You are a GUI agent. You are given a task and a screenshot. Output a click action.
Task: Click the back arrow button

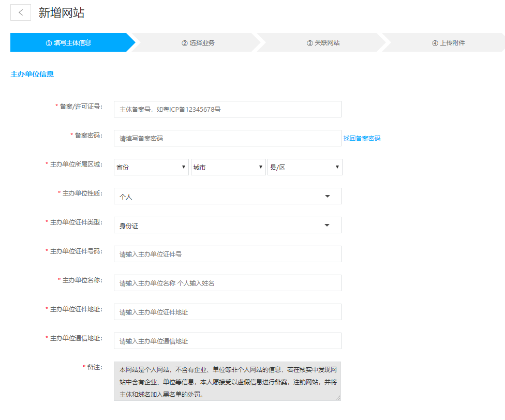click(21, 13)
